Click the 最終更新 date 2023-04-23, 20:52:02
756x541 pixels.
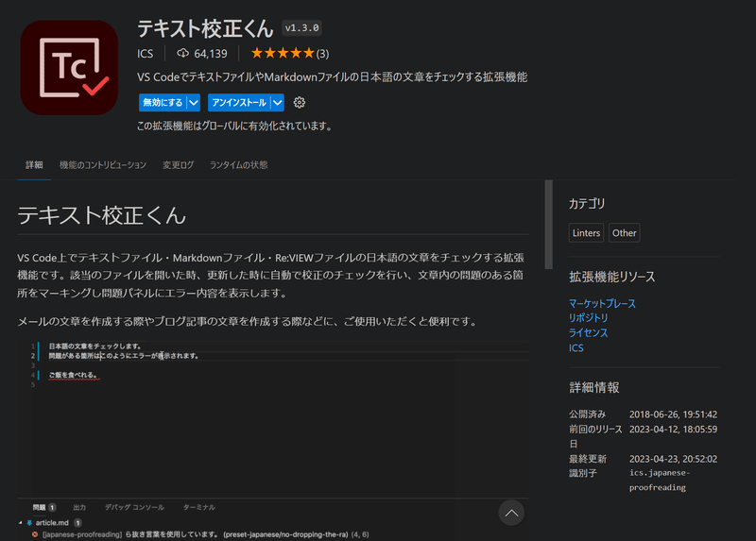pos(673,459)
